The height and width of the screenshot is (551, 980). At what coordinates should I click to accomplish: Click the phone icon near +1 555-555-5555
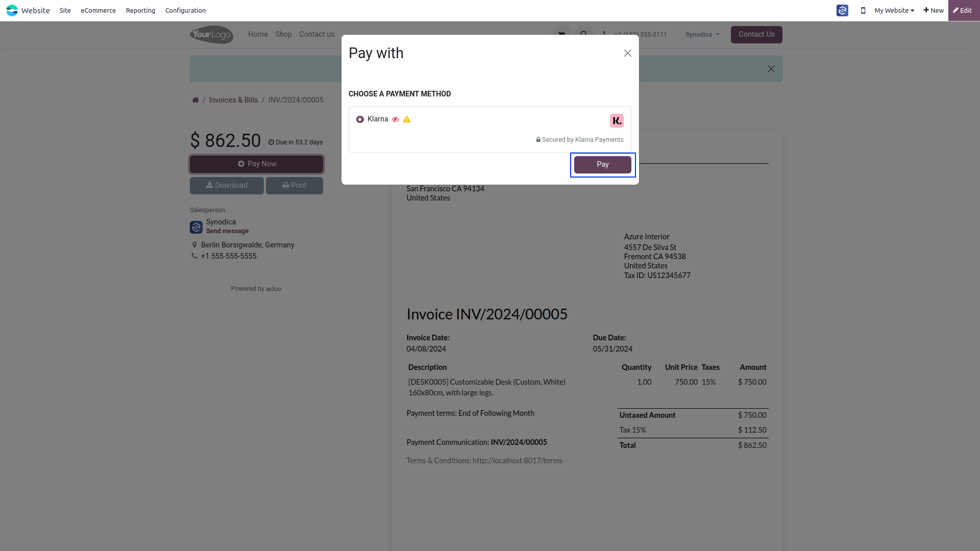(194, 256)
